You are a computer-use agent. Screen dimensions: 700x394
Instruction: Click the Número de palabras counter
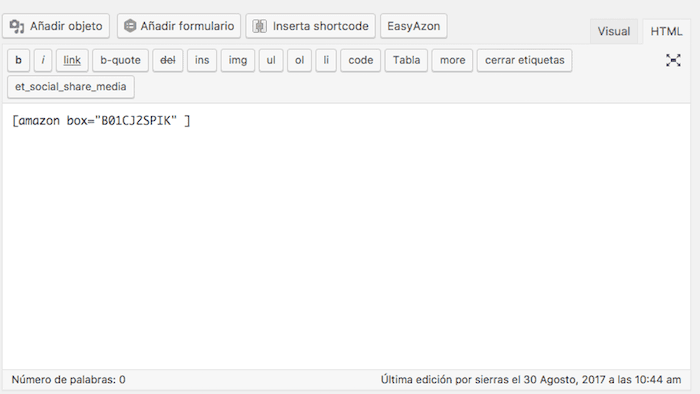[68, 380]
